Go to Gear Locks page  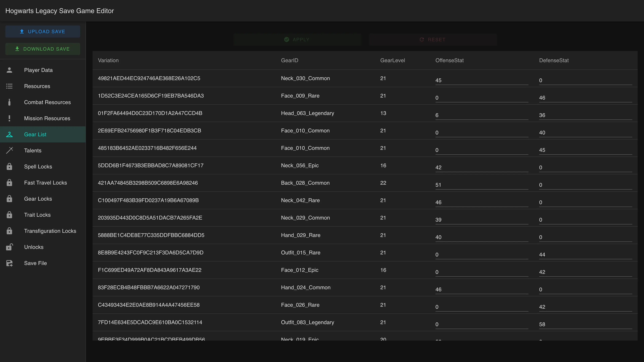38,199
